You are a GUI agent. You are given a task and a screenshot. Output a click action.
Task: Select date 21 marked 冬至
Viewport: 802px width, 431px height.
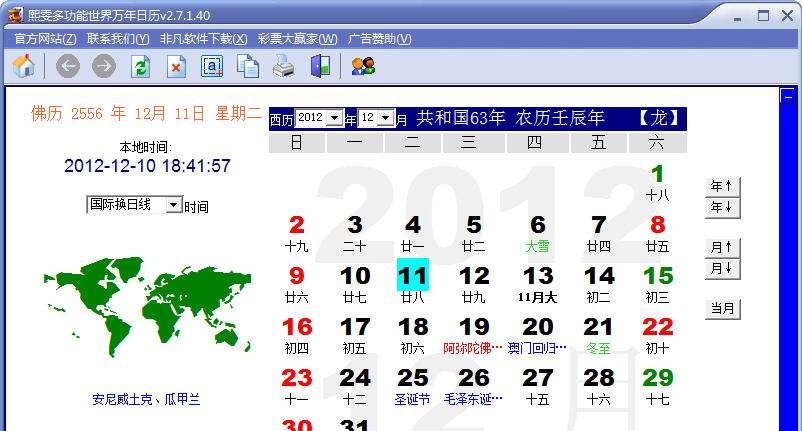[x=598, y=327]
